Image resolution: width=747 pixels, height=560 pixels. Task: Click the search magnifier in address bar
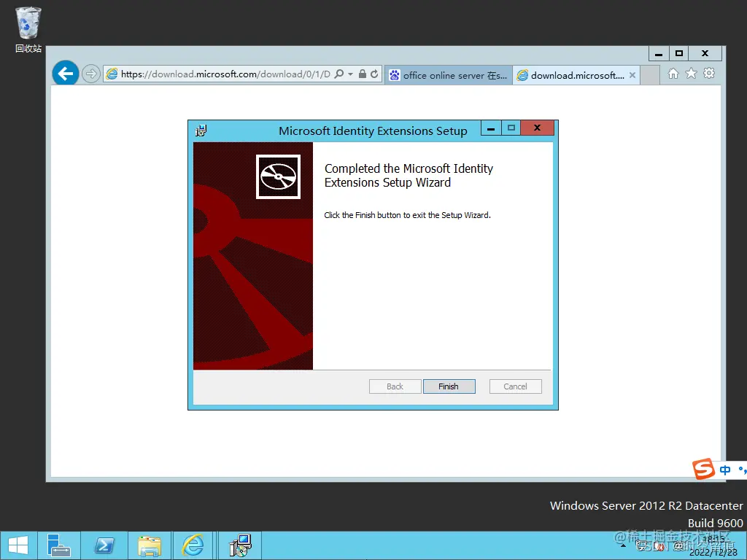pyautogui.click(x=338, y=74)
